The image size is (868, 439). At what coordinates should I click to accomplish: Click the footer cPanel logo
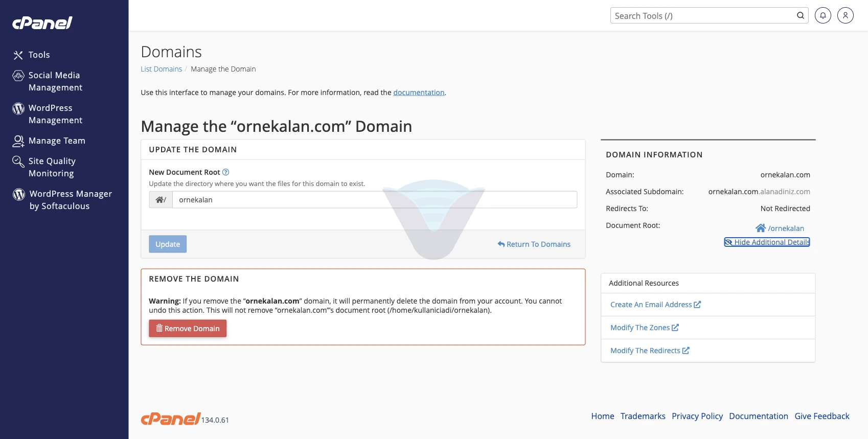[171, 419]
